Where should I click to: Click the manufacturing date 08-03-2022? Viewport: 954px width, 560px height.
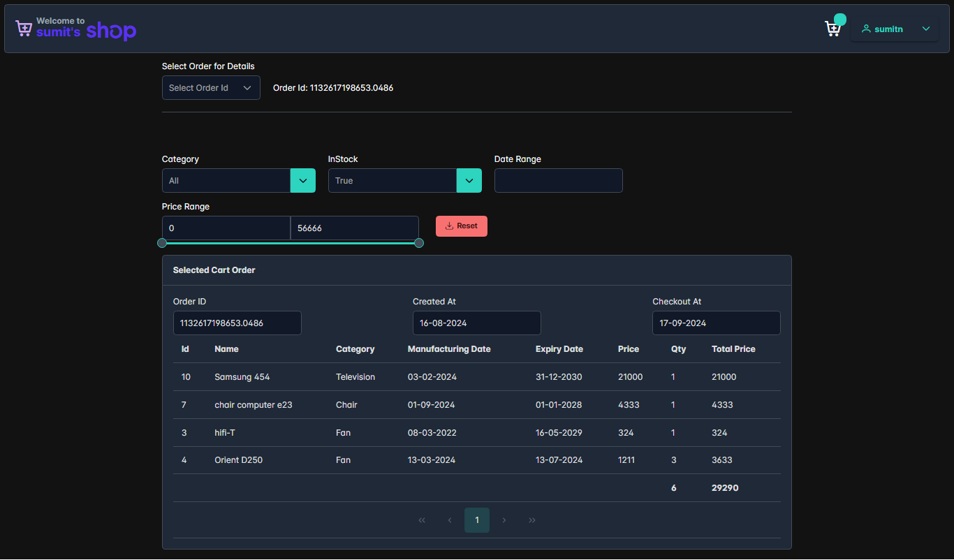pyautogui.click(x=432, y=433)
